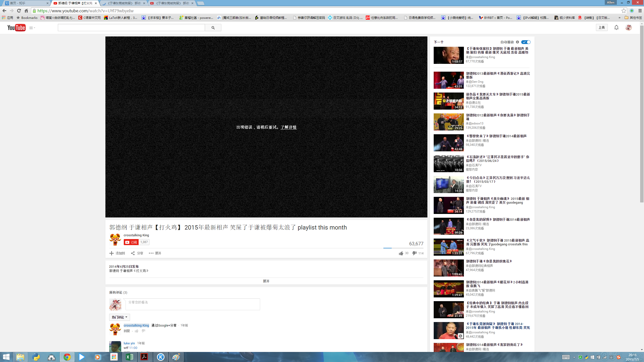Image resolution: width=644 pixels, height=362 pixels.
Task: Click crosstalking King channel avatar
Action: pyautogui.click(x=115, y=239)
